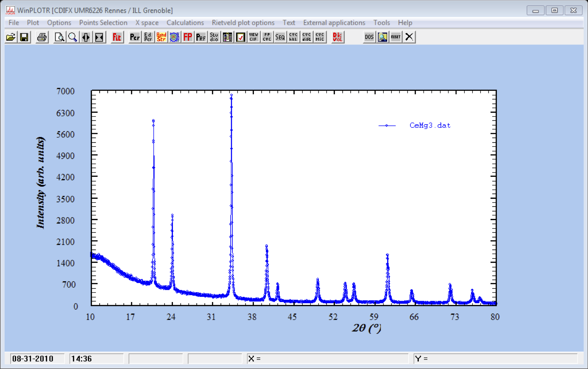Viewport: 588px width, 369px height.
Task: Open the Calculations menu
Action: tap(185, 23)
